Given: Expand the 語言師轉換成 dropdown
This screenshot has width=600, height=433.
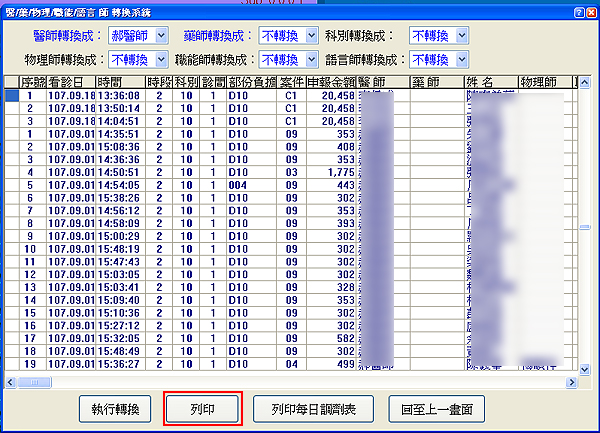Looking at the screenshot, I should click(x=459, y=59).
